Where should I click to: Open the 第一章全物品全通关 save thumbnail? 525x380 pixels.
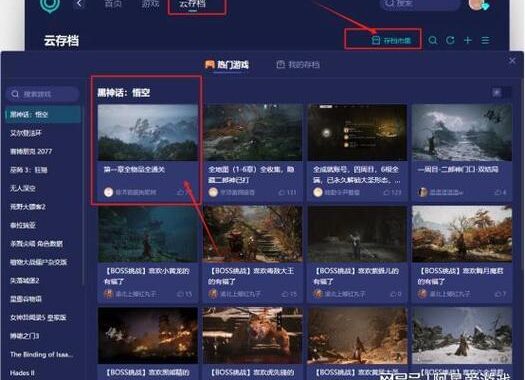pos(148,133)
